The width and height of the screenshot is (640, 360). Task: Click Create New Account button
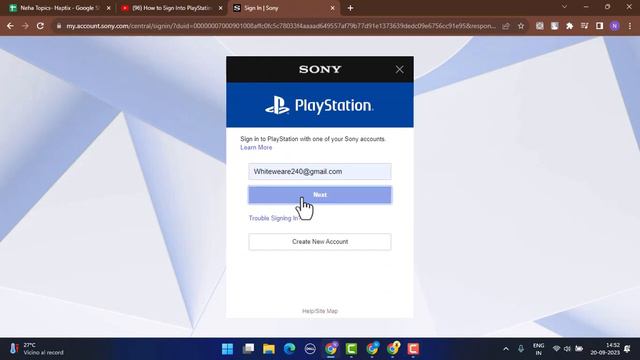coord(320,242)
